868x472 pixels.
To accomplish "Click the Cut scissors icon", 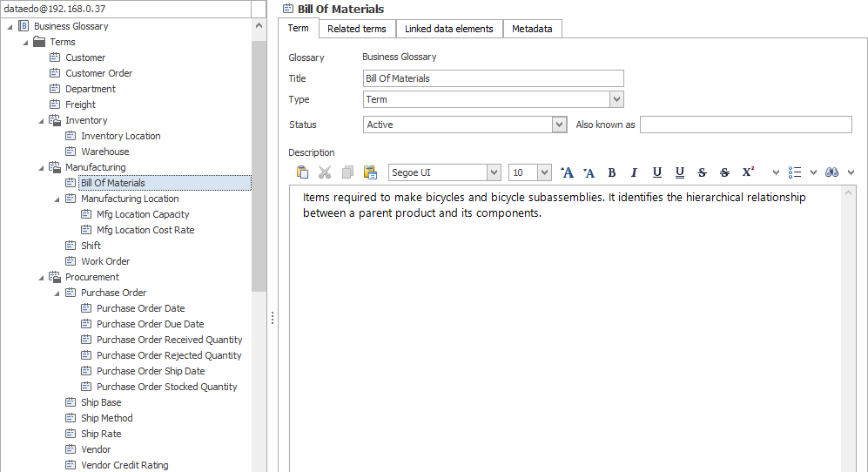I will tap(325, 172).
